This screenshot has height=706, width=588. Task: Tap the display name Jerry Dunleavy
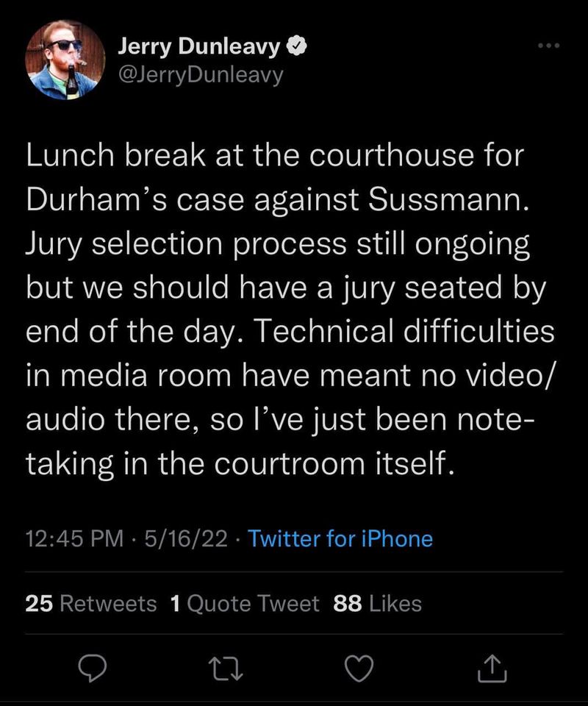[198, 48]
